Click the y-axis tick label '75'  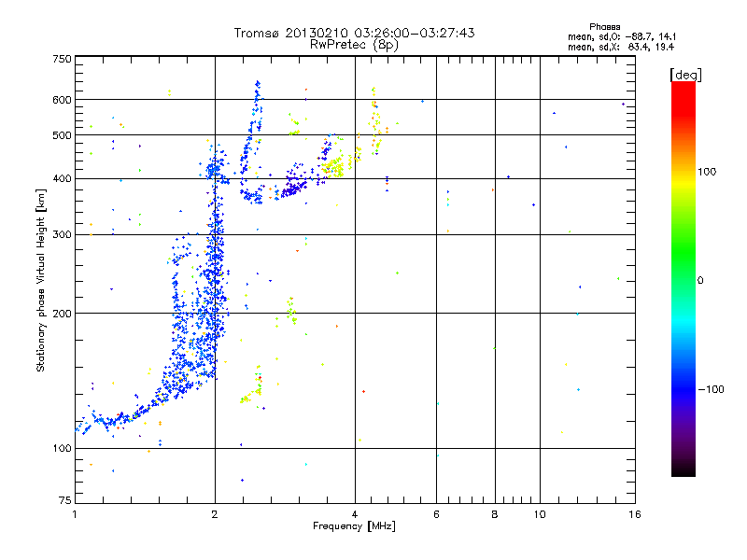[x=65, y=500]
